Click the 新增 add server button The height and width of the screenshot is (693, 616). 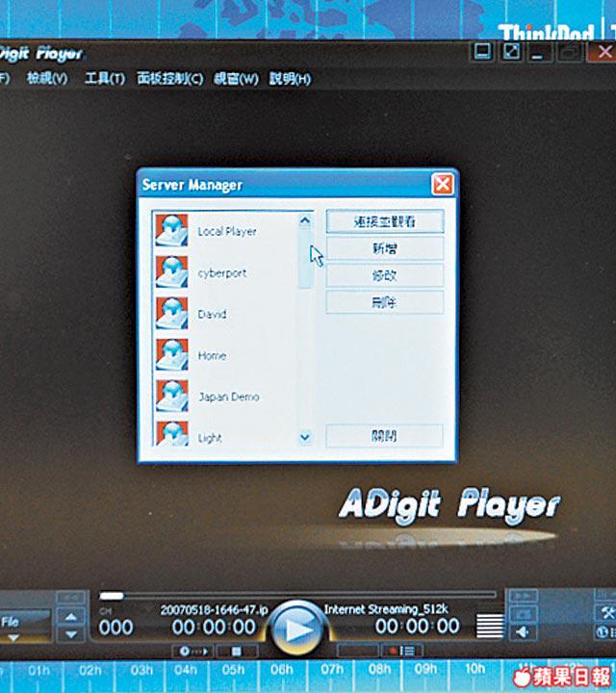pyautogui.click(x=384, y=248)
